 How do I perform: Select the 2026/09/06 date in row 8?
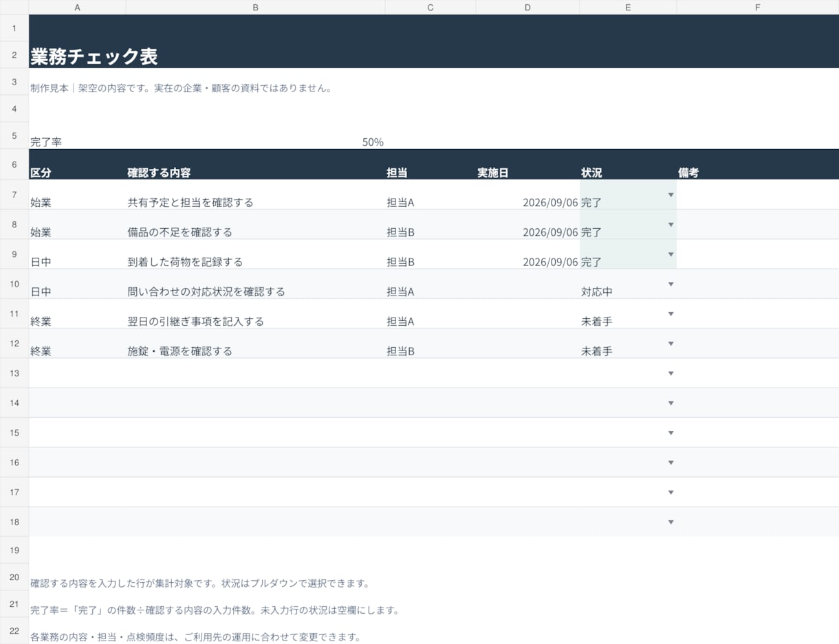pyautogui.click(x=527, y=224)
